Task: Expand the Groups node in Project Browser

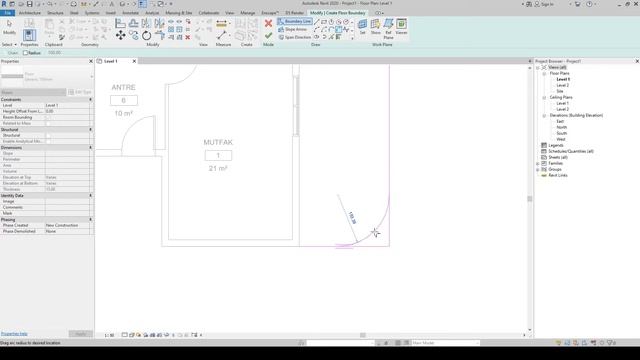Action: click(x=538, y=169)
